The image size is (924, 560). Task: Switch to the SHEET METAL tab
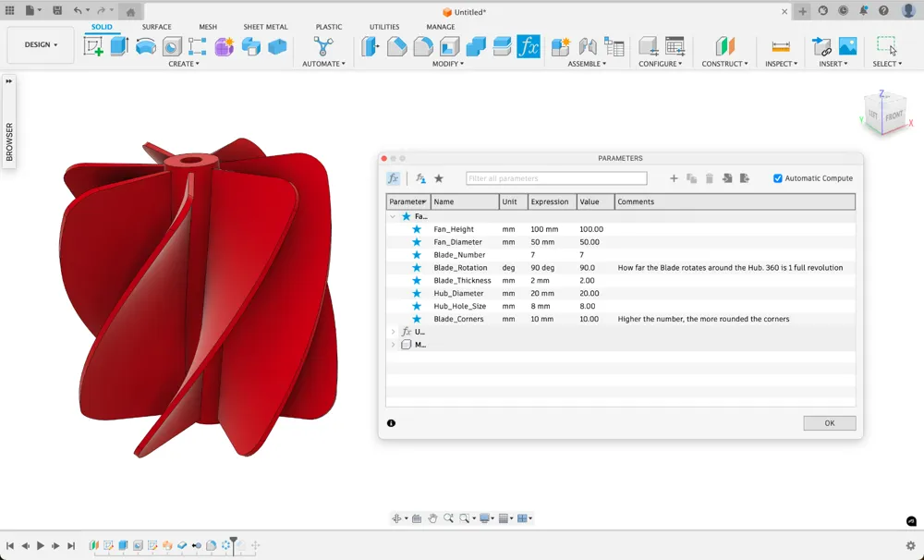pyautogui.click(x=265, y=27)
